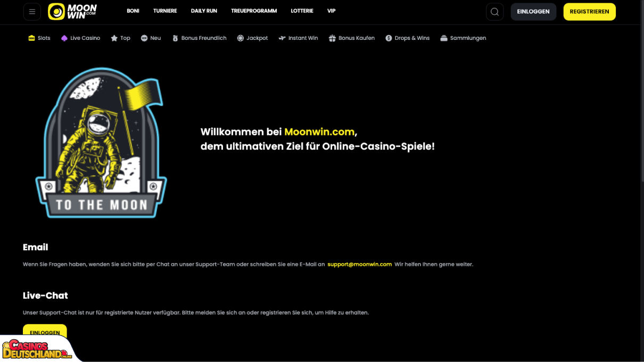The width and height of the screenshot is (644, 362).
Task: Click the To The Moon astronaut image
Action: pyautogui.click(x=101, y=142)
